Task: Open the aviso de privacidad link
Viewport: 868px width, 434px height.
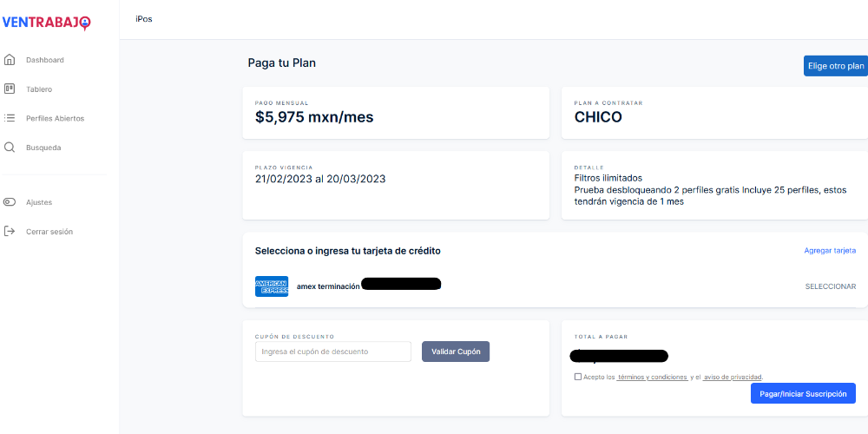Action: (733, 378)
